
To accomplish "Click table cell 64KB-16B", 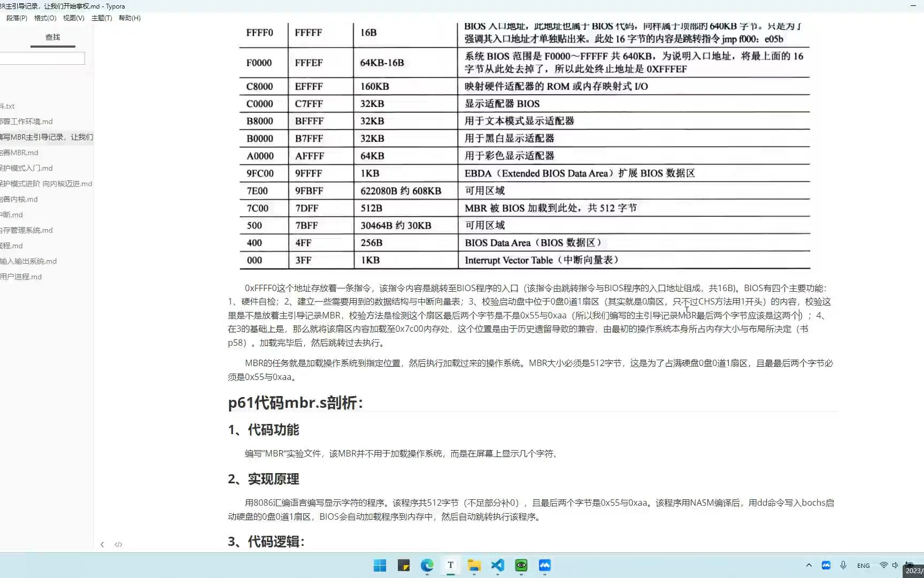I will [x=382, y=63].
